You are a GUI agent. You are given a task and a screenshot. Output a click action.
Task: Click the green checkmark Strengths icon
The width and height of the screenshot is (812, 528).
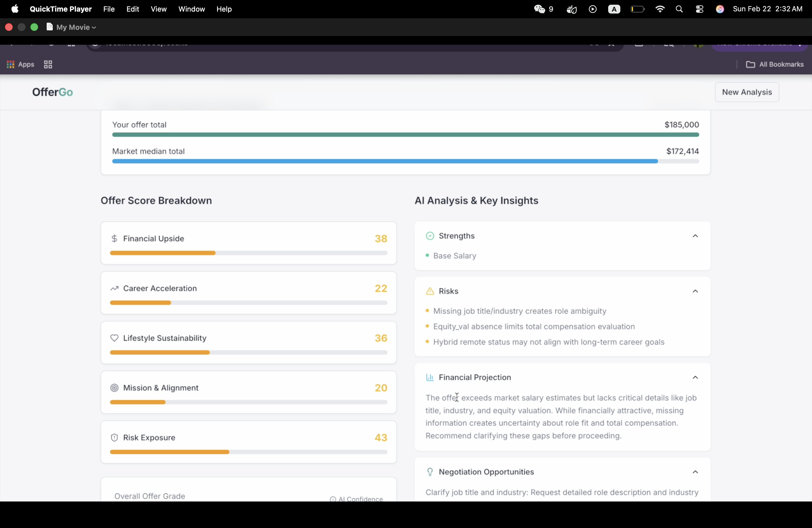tap(430, 236)
